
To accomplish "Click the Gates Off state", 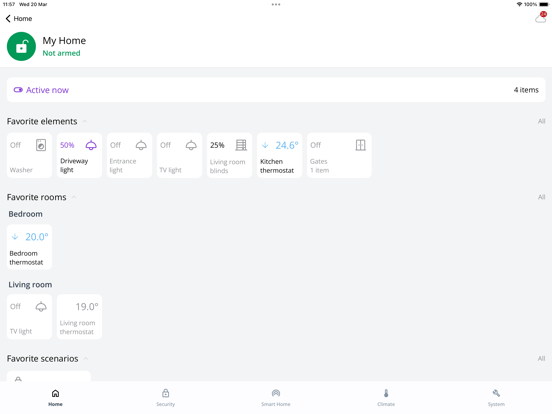I will pos(316,145).
